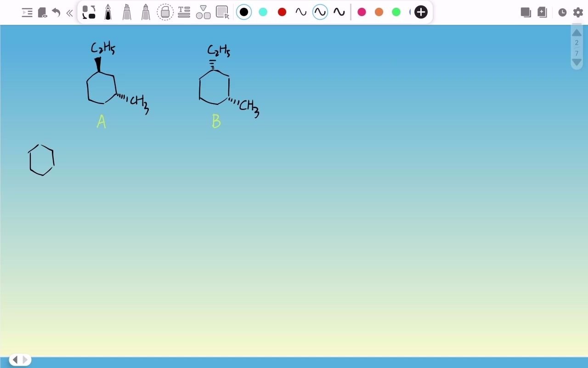Click the small empty hexagon drawing
Viewport: 588px width, 368px height.
(x=41, y=160)
